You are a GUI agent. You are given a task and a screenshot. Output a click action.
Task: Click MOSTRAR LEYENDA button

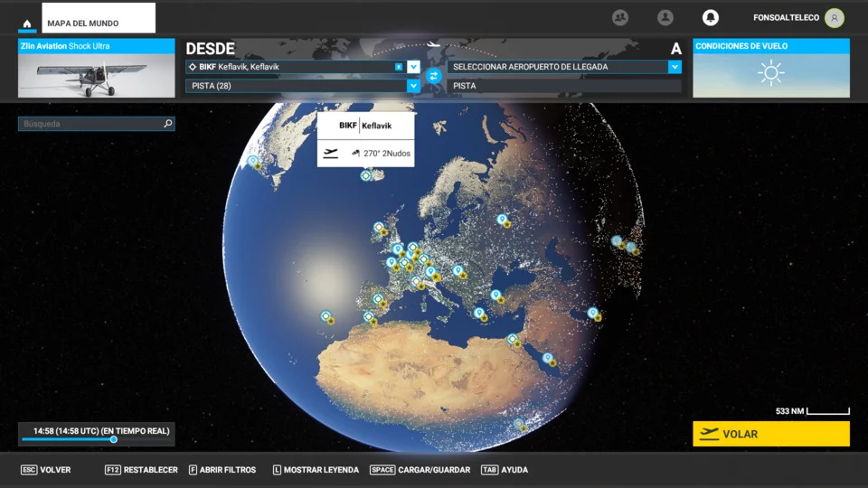coord(316,470)
